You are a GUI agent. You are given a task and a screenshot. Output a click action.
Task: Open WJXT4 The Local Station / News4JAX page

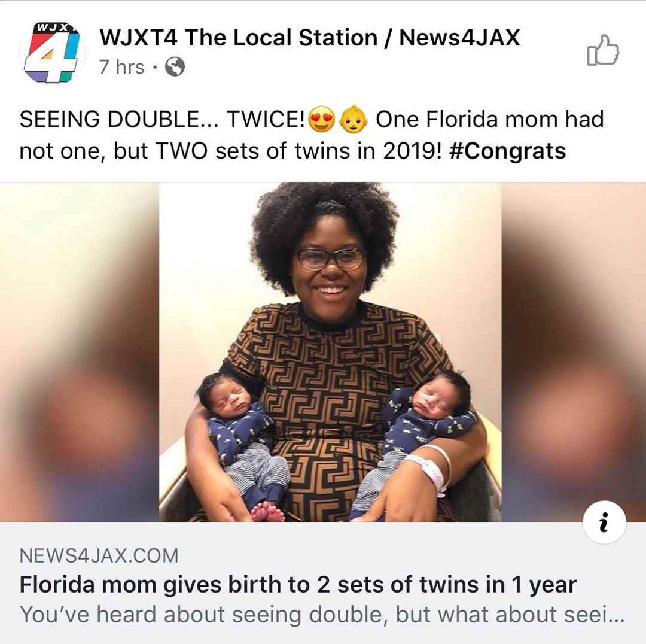click(310, 38)
